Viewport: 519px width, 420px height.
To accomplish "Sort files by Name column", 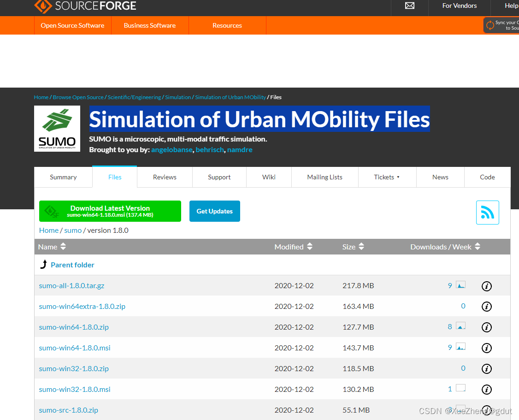I will click(52, 247).
